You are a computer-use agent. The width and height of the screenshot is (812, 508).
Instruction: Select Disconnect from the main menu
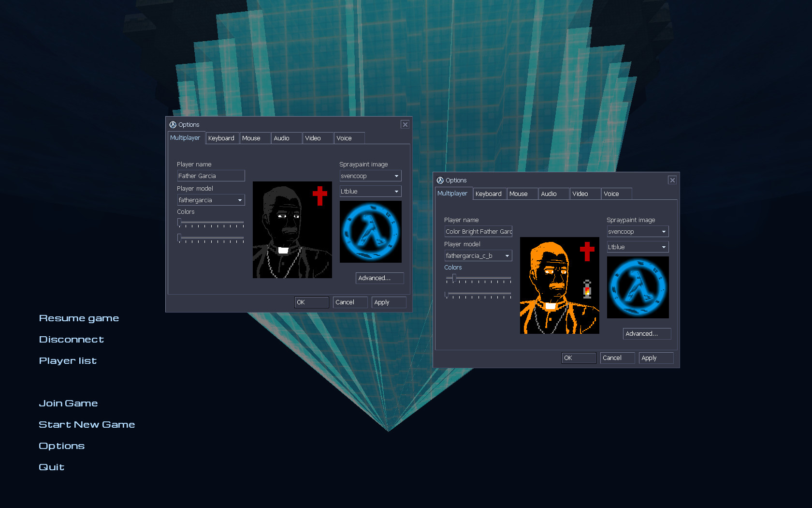pos(72,340)
